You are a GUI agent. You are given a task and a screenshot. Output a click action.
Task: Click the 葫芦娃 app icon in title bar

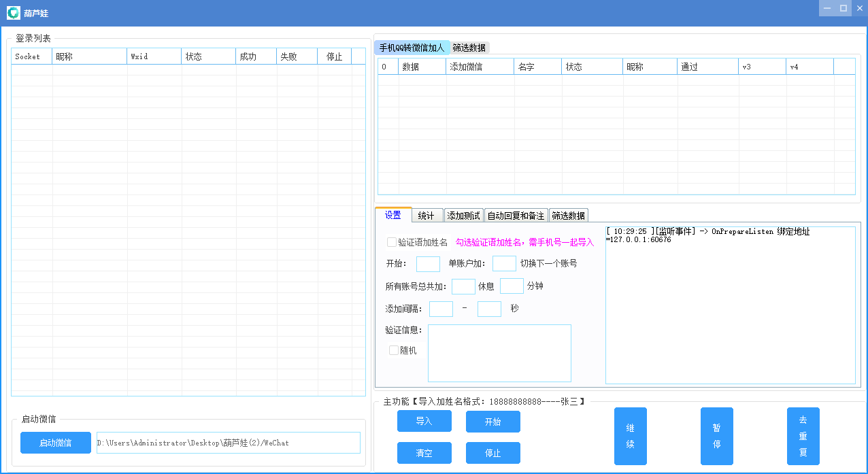14,13
